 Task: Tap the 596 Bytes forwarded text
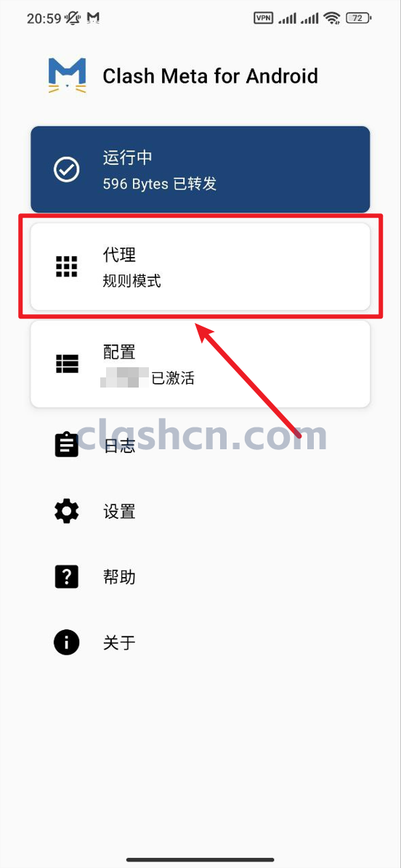160,184
